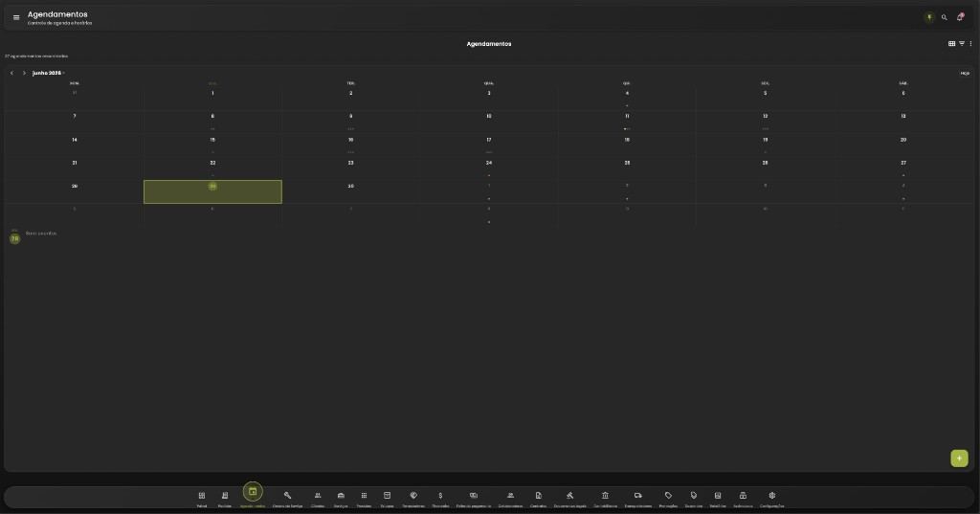The height and width of the screenshot is (514, 980).
Task: Switch to calendar grid view icon
Action: tap(951, 44)
